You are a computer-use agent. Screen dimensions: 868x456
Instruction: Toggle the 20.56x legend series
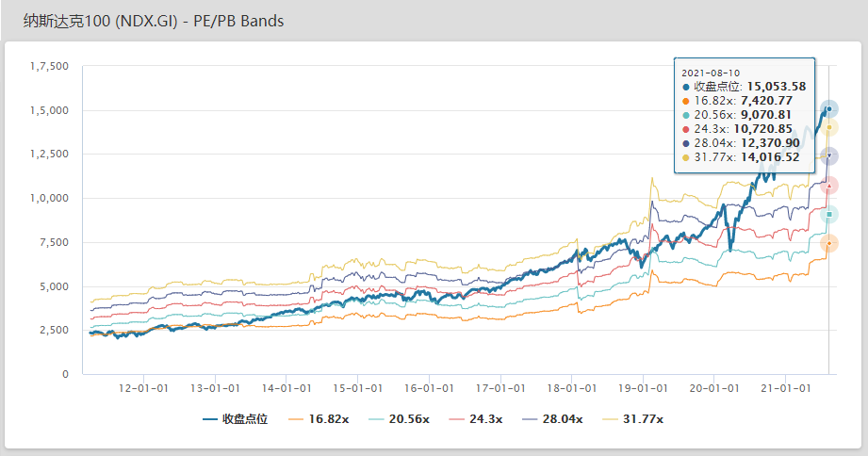[x=399, y=419]
